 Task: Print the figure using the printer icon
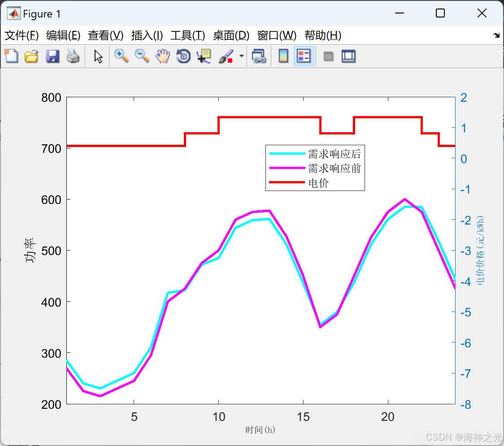[73, 56]
